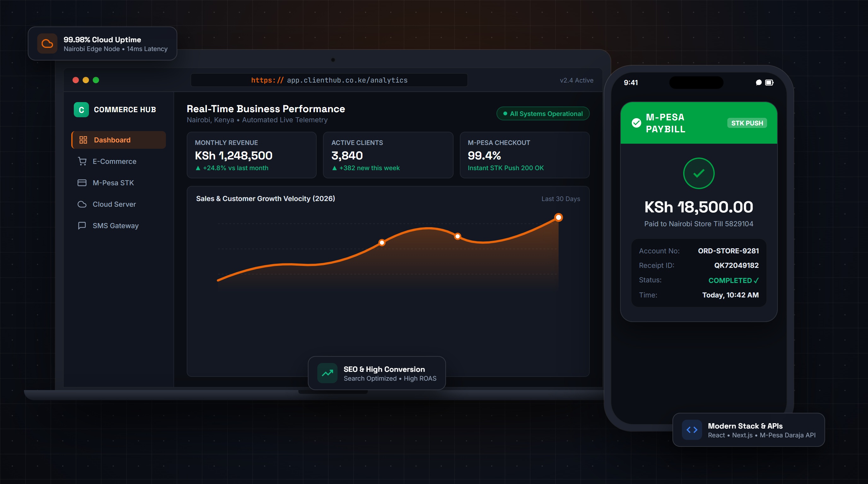The image size is (868, 484).
Task: Click the trending-up icon in the SEO card
Action: pyautogui.click(x=327, y=373)
